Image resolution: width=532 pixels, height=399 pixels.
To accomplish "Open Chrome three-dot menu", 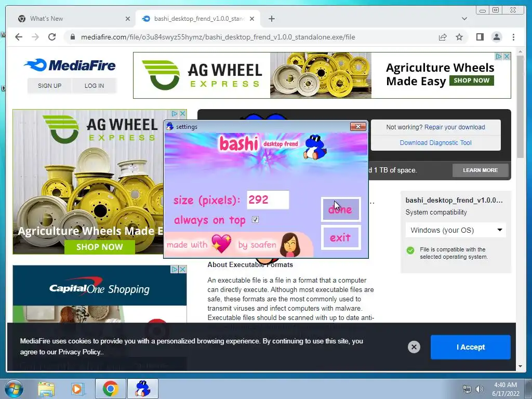I will pos(513,37).
